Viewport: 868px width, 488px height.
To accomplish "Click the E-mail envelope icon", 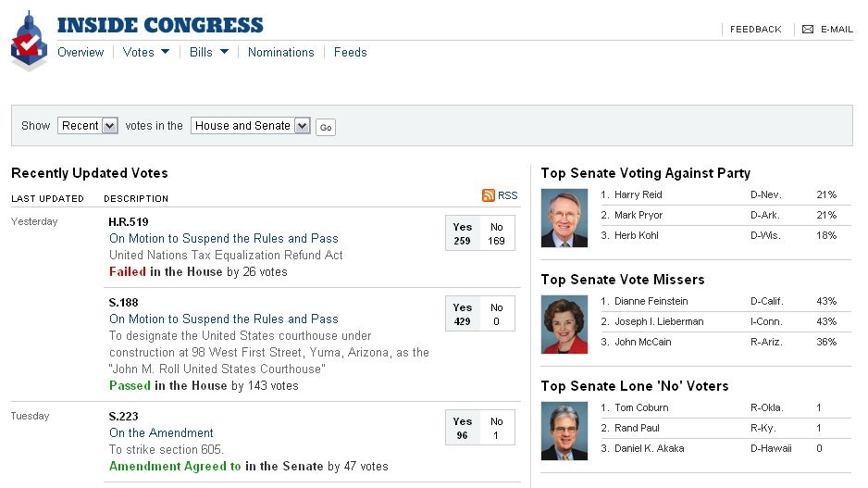I will point(808,30).
